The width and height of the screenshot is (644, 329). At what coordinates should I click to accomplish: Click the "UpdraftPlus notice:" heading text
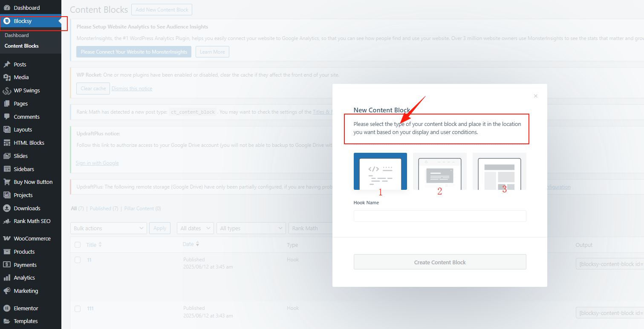(x=98, y=134)
